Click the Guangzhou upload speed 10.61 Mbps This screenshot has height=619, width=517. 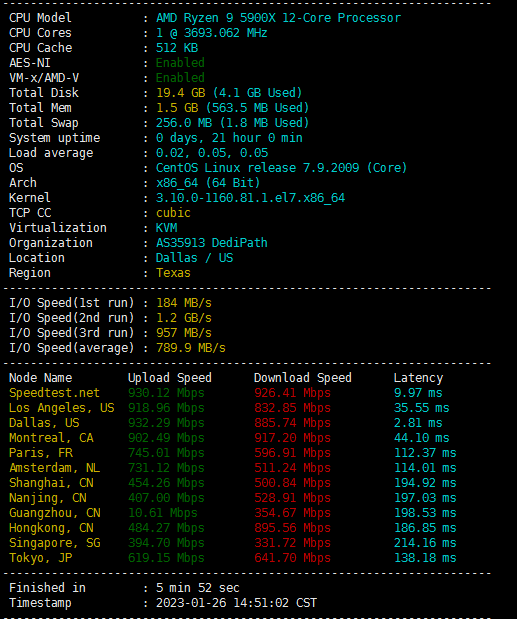click(x=163, y=513)
